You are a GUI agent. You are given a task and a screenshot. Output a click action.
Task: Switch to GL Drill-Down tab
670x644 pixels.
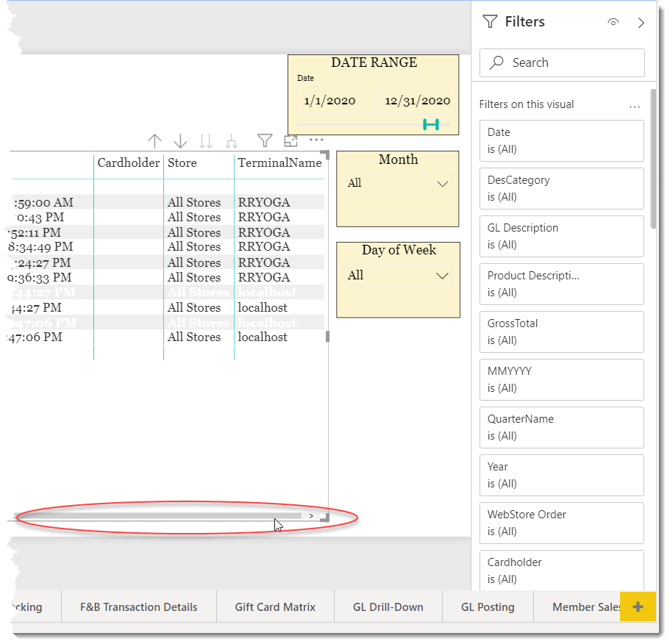point(388,607)
